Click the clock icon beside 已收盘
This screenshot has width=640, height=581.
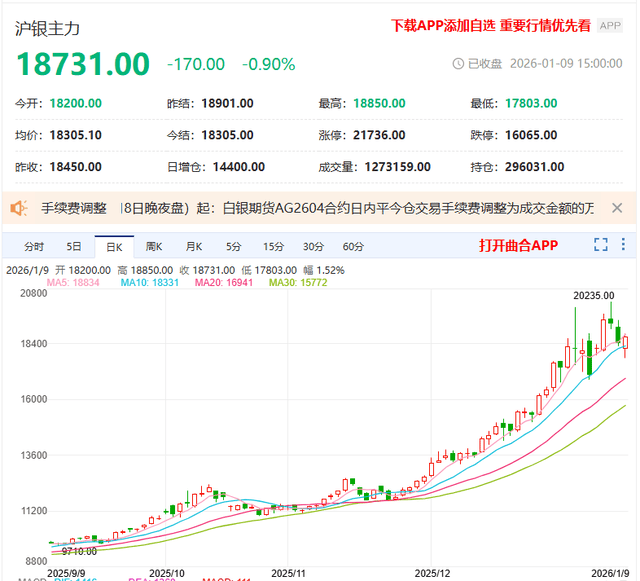tap(459, 63)
